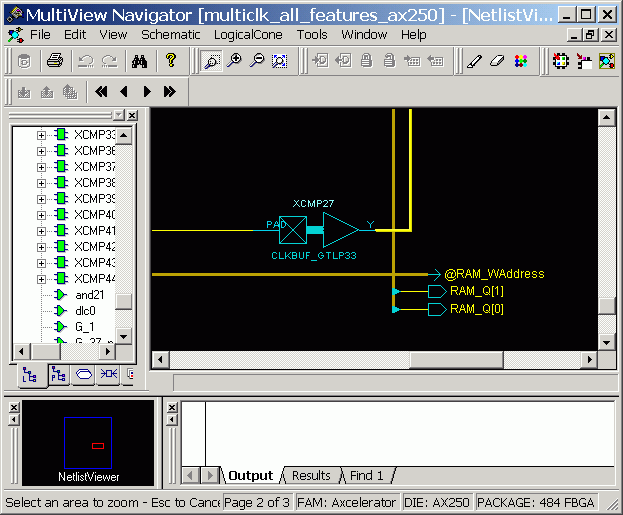Open the Window menu
The image size is (623, 515).
pyautogui.click(x=364, y=35)
